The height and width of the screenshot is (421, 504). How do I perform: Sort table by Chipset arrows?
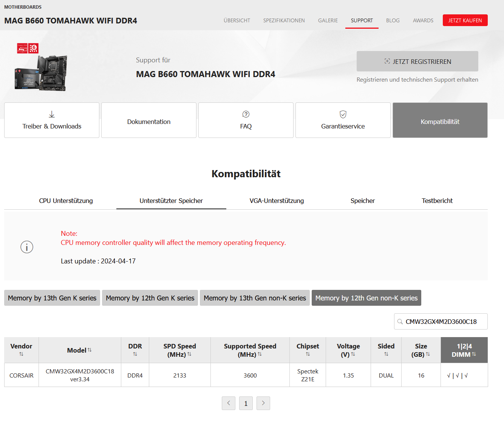click(x=308, y=354)
